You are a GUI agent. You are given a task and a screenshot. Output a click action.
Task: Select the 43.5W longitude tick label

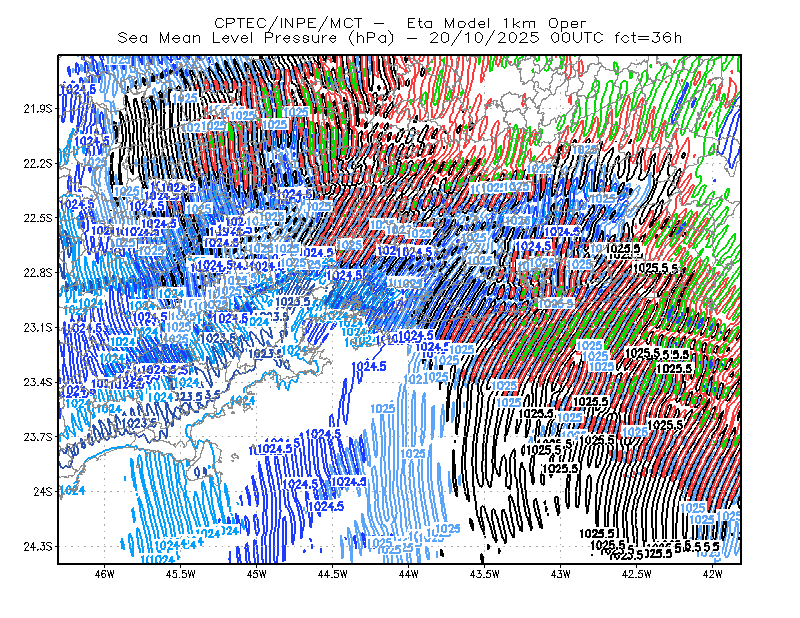(x=484, y=574)
